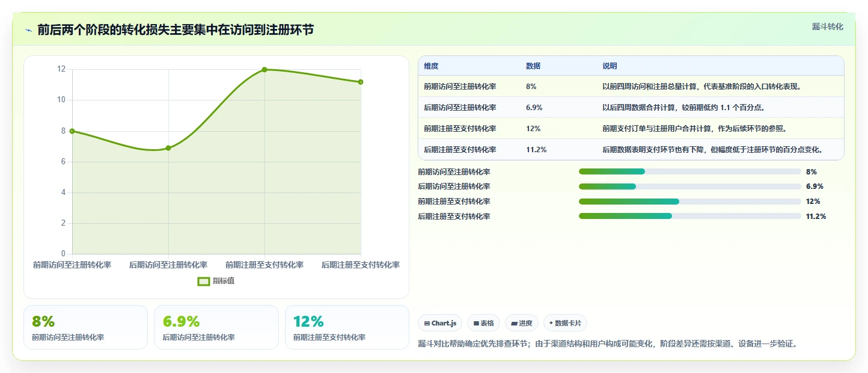Click x-axis label 前期注册至支付转化率

point(264,265)
